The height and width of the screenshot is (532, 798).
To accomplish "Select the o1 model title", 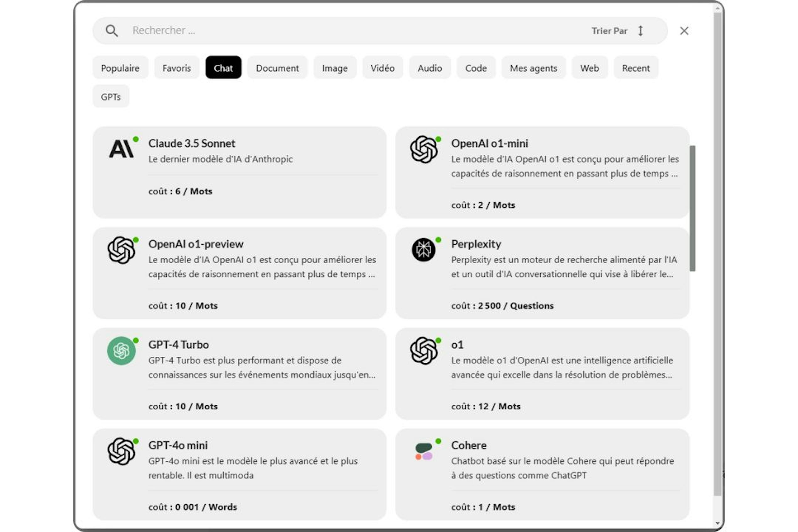I will (457, 345).
